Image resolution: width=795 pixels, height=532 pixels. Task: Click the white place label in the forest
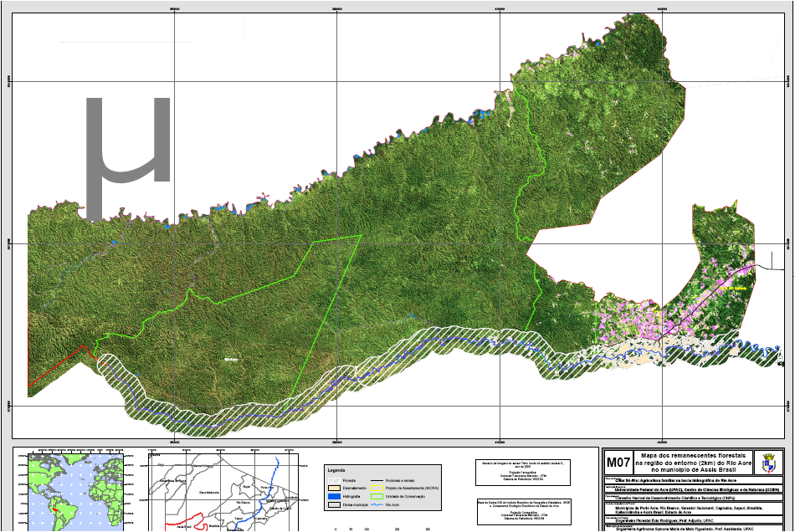pos(231,359)
